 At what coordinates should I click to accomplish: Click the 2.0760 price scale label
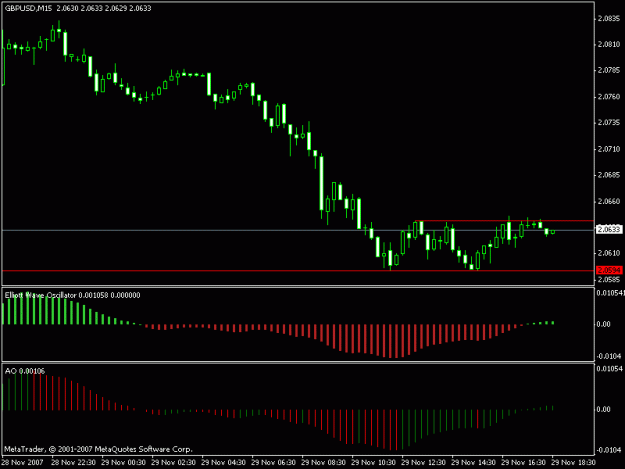[609, 96]
